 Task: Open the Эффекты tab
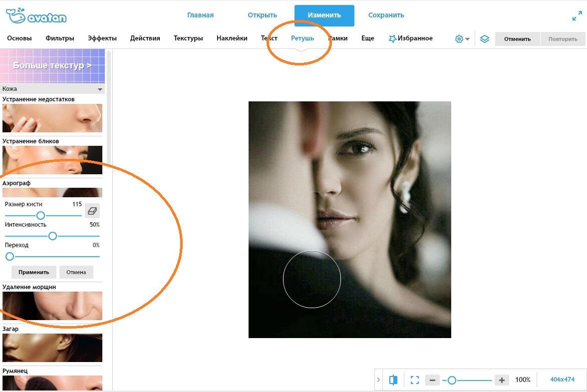pos(102,38)
